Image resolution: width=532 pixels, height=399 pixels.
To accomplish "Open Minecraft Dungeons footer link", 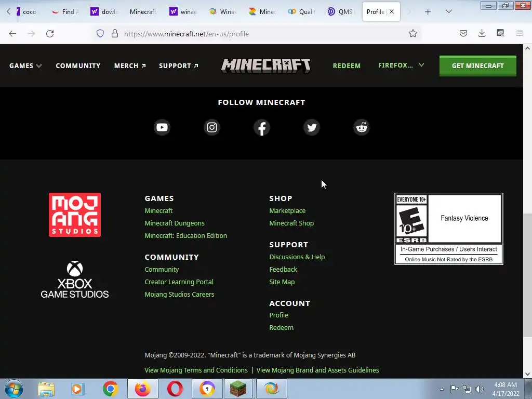I will pos(175,223).
